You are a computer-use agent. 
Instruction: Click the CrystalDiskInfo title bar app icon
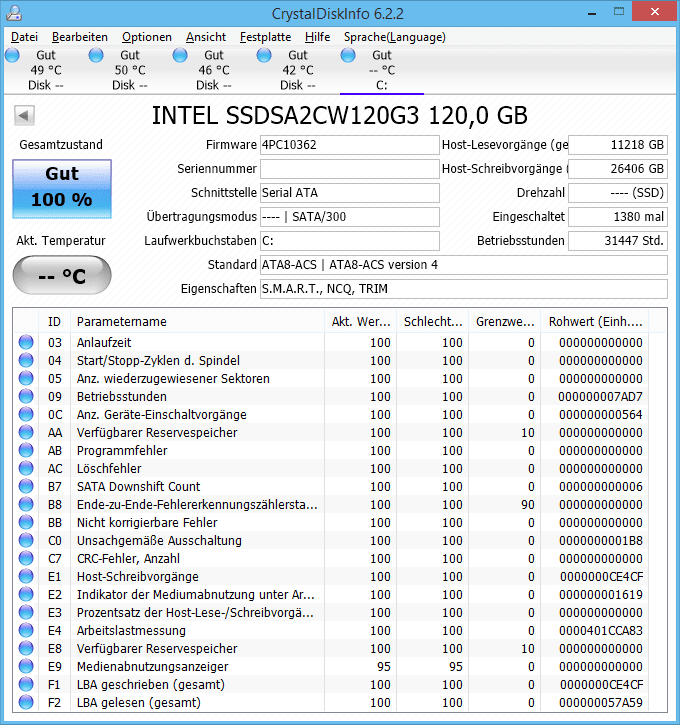tap(14, 12)
